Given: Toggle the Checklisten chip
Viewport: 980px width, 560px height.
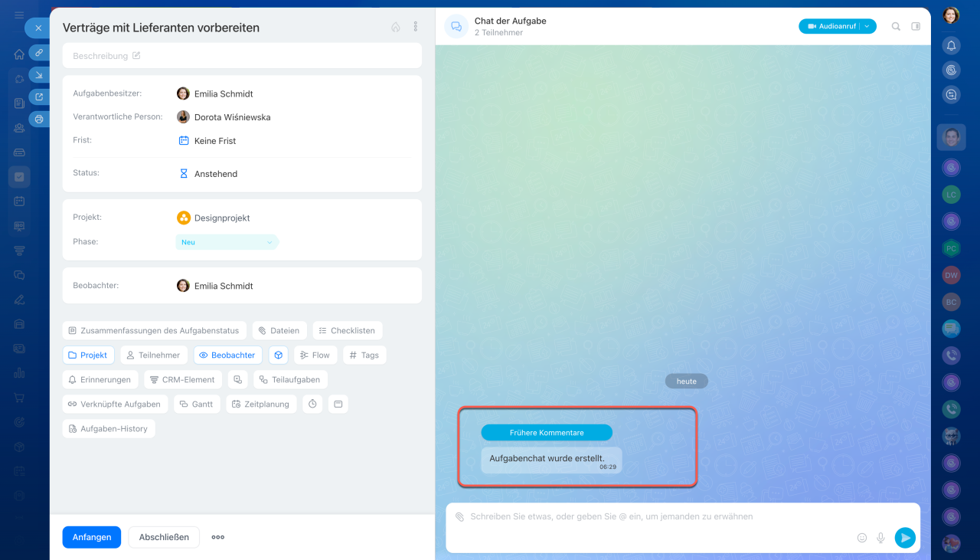Looking at the screenshot, I should [x=347, y=330].
